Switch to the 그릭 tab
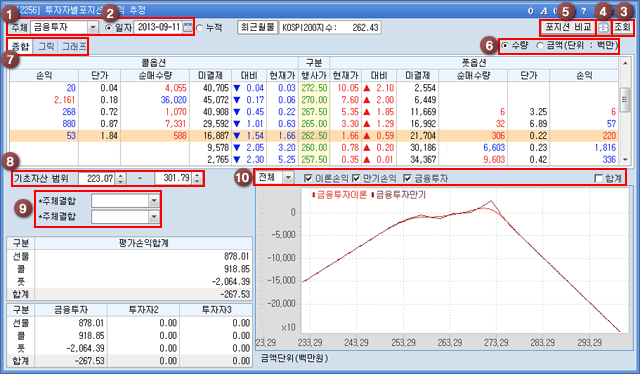Viewport: 640px width, 374px height. point(46,46)
